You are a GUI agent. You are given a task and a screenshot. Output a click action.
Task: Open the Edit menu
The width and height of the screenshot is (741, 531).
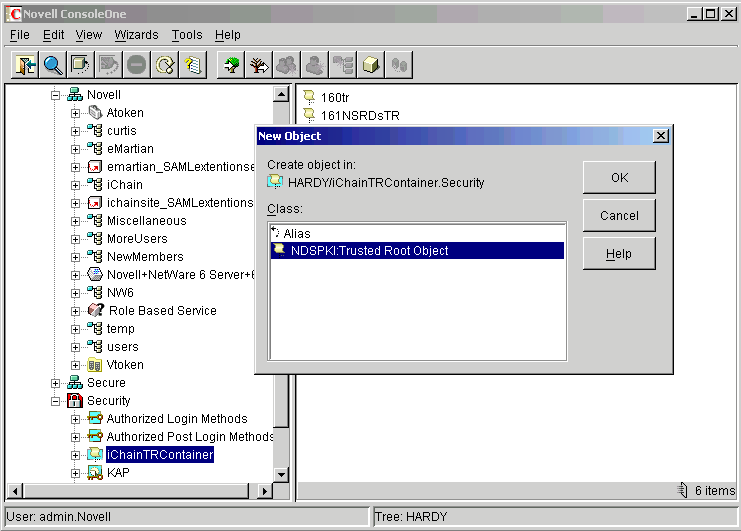[x=53, y=35]
